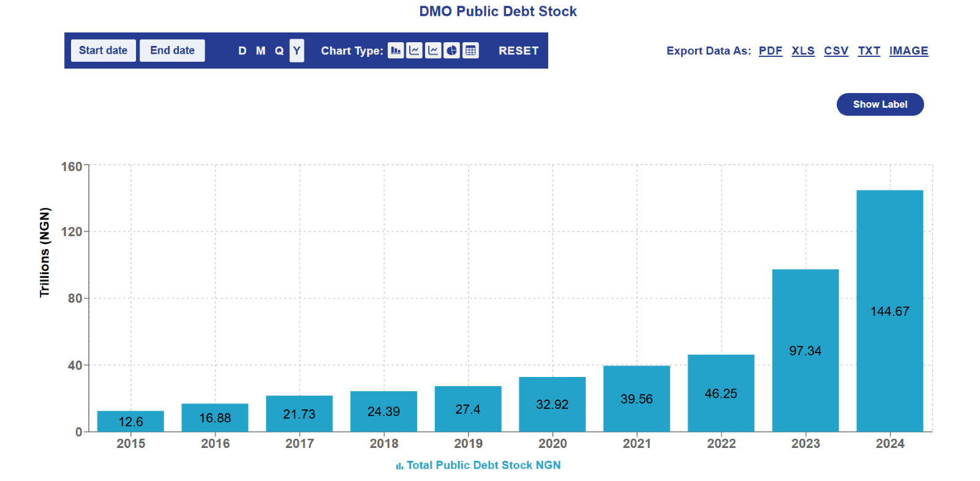Screen dimensions: 980x481
Task: Export the data as XLS
Action: [x=803, y=51]
